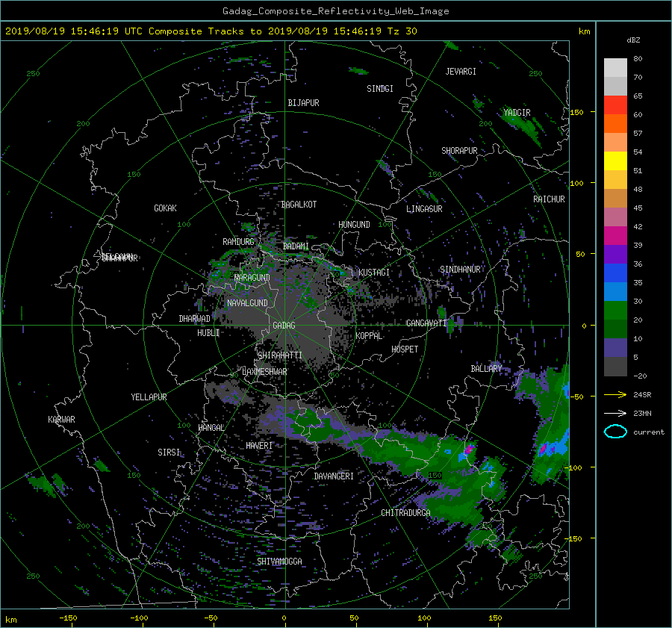
Task: Click the white 23MN arrow legend icon
Action: (615, 413)
